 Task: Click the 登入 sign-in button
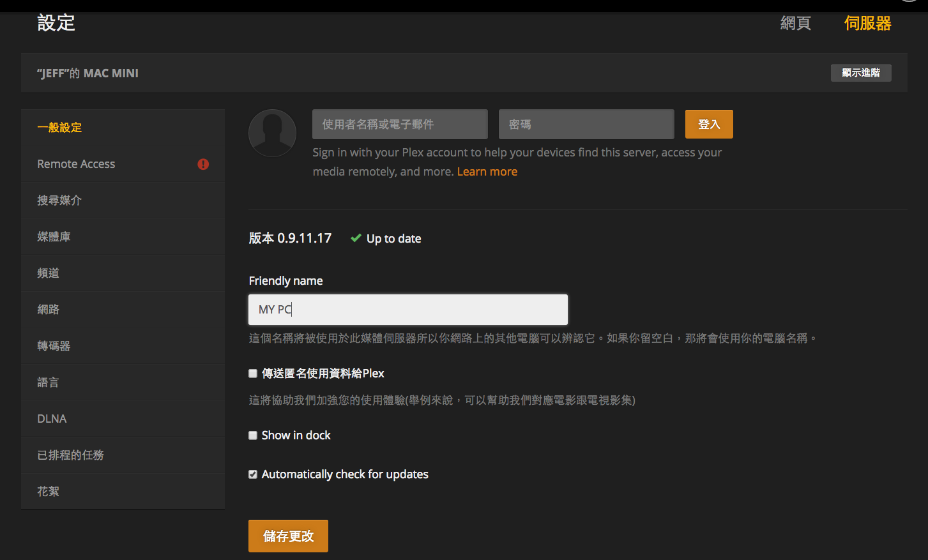(x=709, y=125)
